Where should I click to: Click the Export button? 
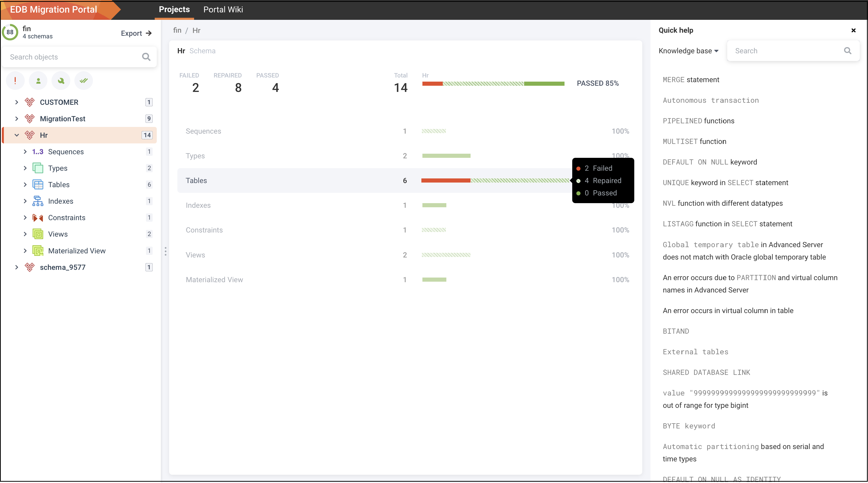coord(136,33)
